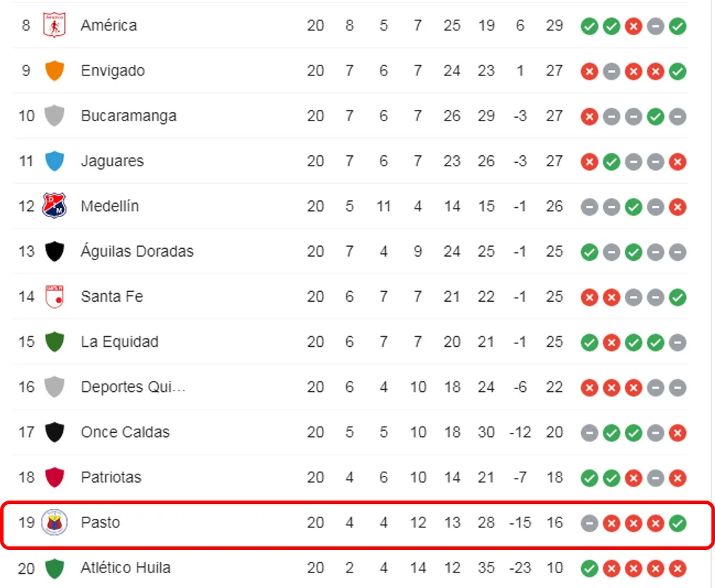Click La Equidad's green shield icon
Image resolution: width=715 pixels, height=588 pixels.
pos(54,342)
